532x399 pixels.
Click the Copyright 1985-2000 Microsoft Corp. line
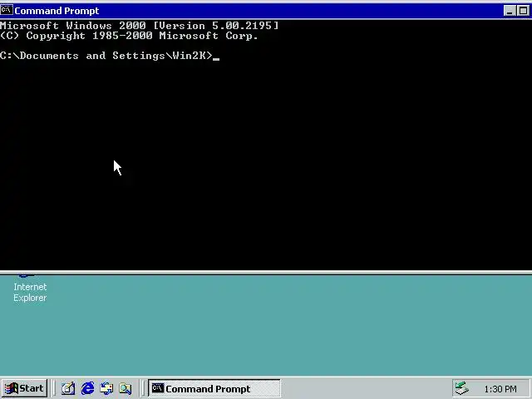pyautogui.click(x=130, y=36)
